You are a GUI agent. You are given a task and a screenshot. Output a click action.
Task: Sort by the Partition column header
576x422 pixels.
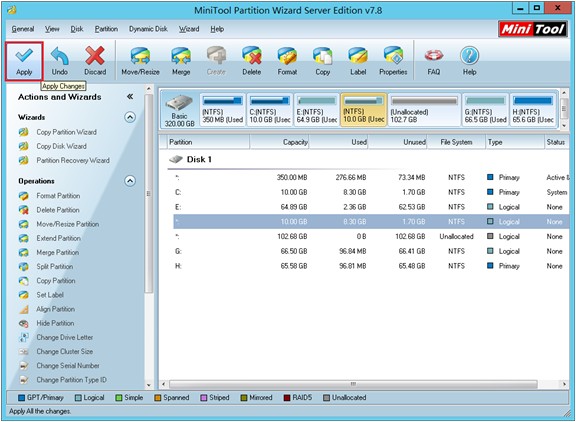(208, 142)
